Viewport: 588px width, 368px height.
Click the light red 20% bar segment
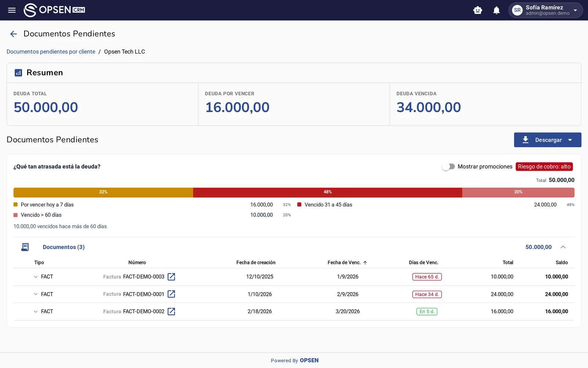(518, 192)
